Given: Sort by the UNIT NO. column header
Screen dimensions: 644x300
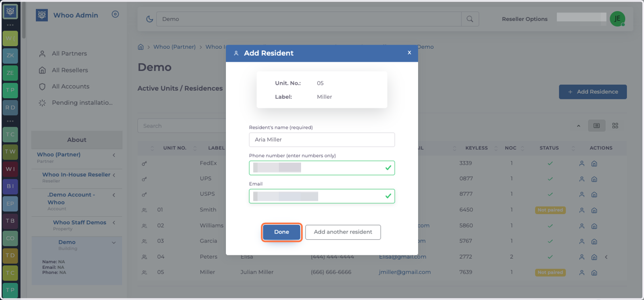Looking at the screenshot, I should click(174, 148).
